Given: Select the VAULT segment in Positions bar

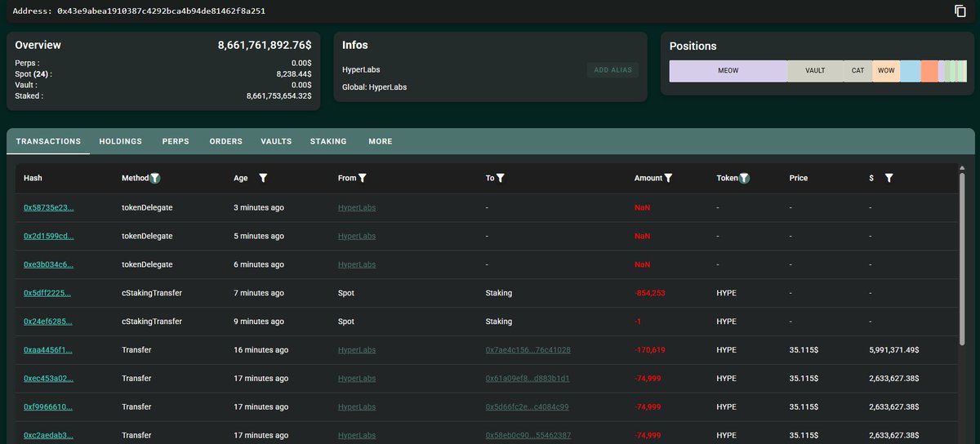Looking at the screenshot, I should [x=815, y=71].
